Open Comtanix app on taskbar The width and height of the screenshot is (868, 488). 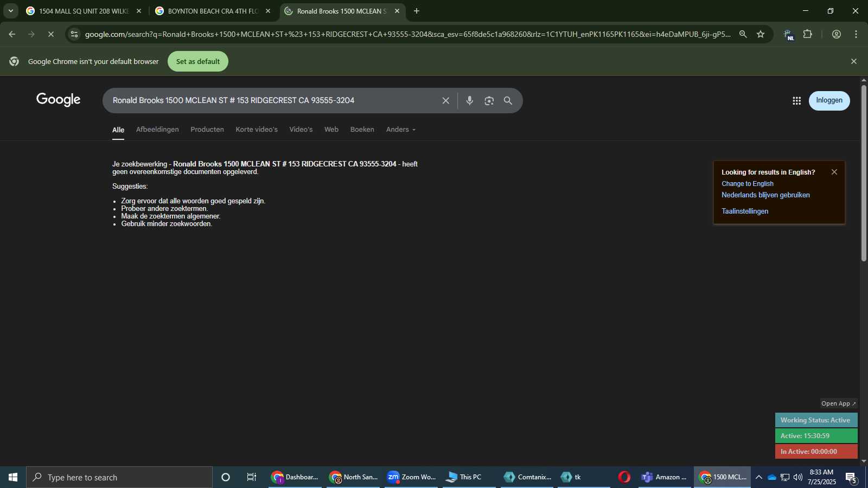tap(527, 477)
